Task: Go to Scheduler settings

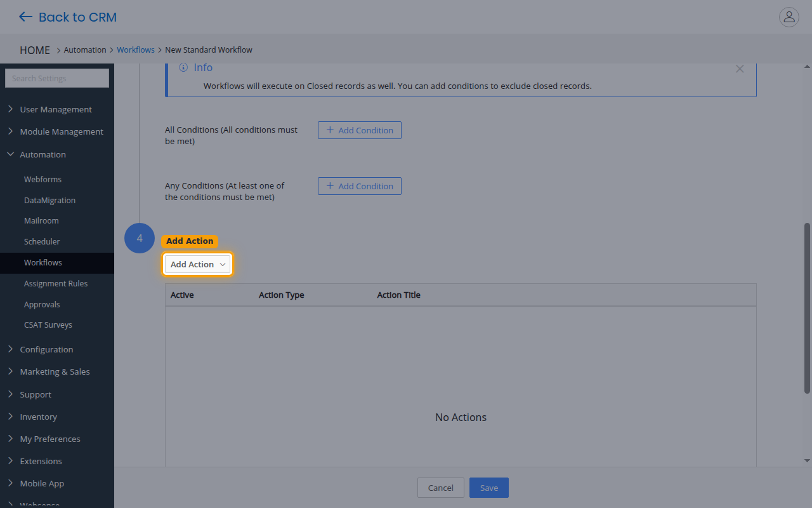Action: 42,241
